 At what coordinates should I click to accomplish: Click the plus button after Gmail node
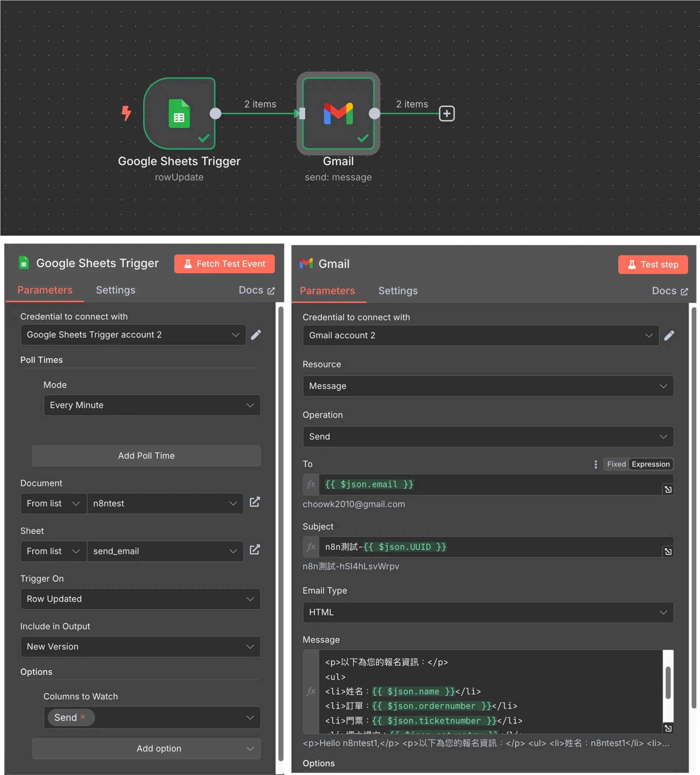446,114
